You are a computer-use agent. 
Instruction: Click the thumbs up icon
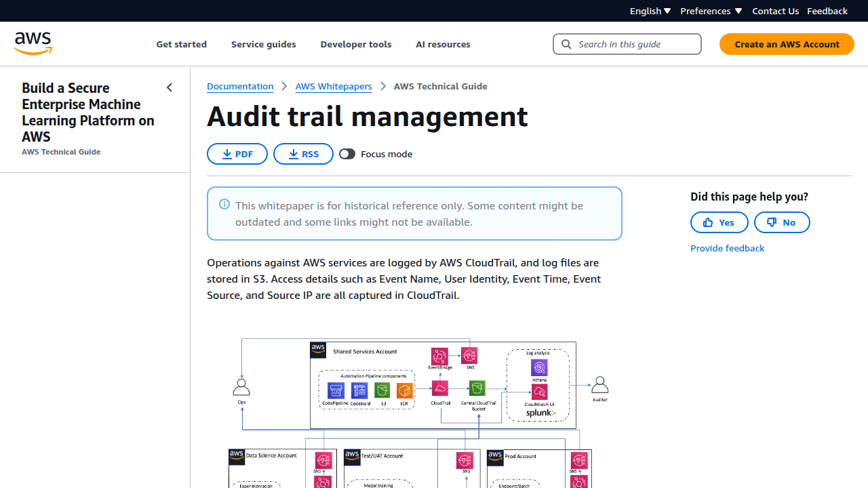pyautogui.click(x=708, y=222)
